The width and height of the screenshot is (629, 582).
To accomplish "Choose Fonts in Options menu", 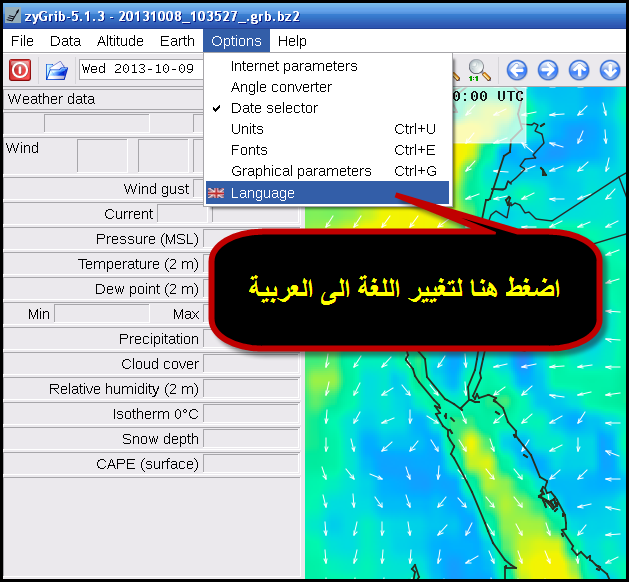I will tap(327, 150).
